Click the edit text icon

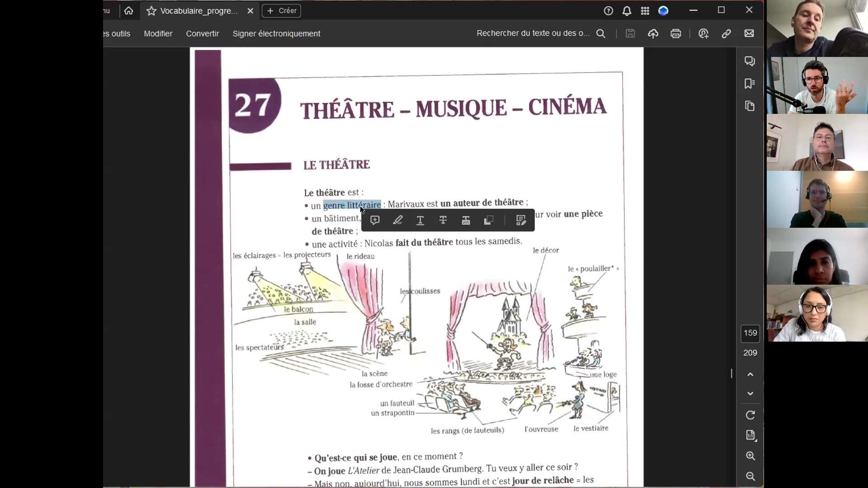click(521, 220)
